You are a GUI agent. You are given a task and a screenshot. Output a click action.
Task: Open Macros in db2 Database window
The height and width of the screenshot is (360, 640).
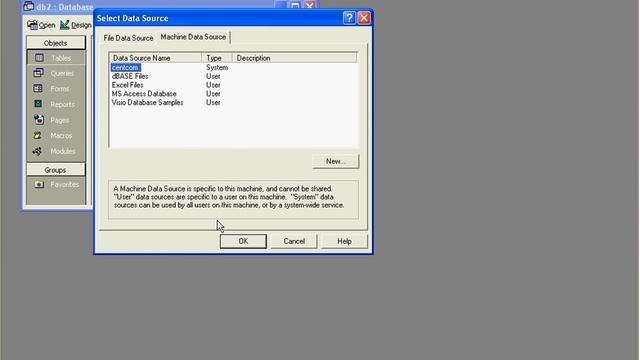(x=56, y=136)
